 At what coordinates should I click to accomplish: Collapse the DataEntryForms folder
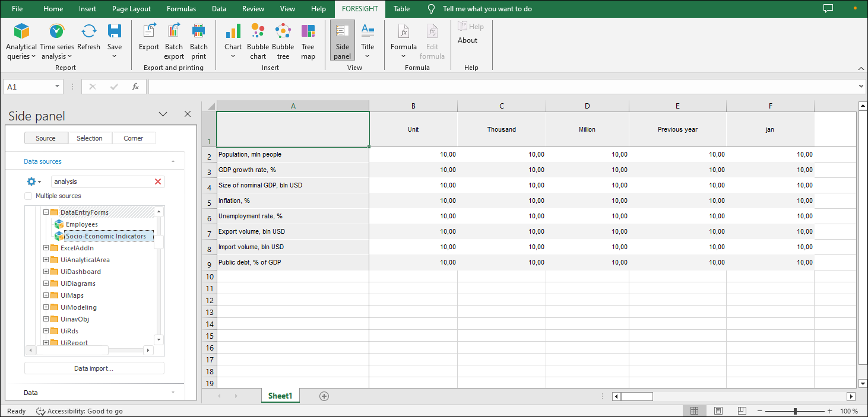(46, 212)
